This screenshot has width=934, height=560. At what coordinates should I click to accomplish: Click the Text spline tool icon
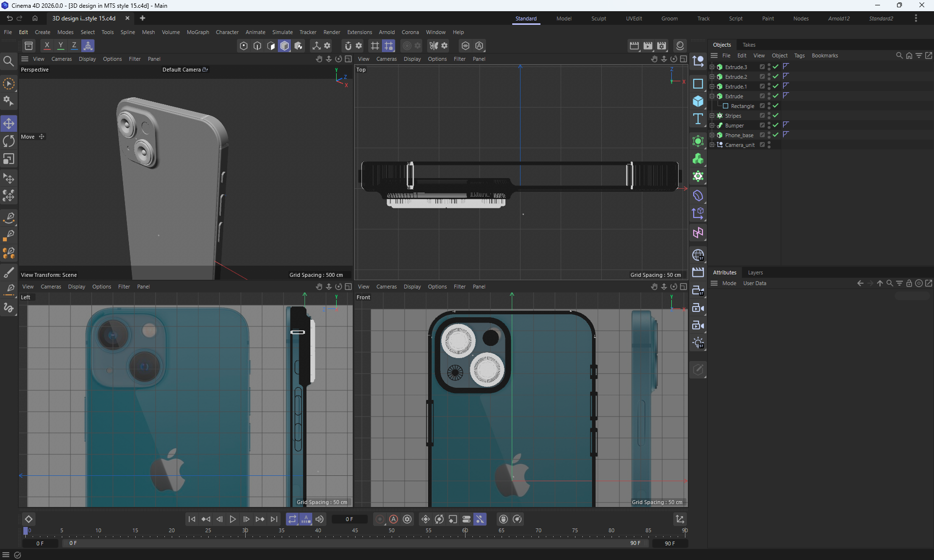coord(698,119)
